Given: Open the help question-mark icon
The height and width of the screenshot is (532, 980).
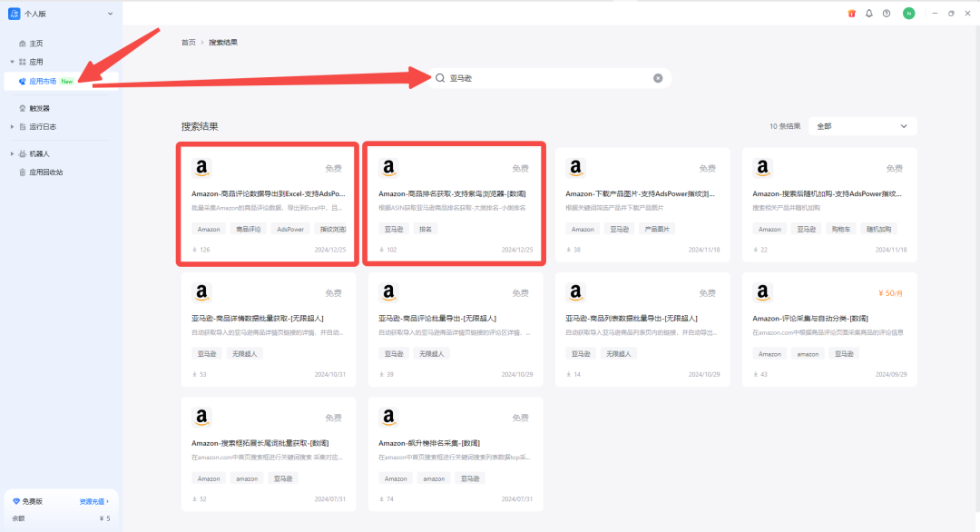Looking at the screenshot, I should [x=887, y=13].
